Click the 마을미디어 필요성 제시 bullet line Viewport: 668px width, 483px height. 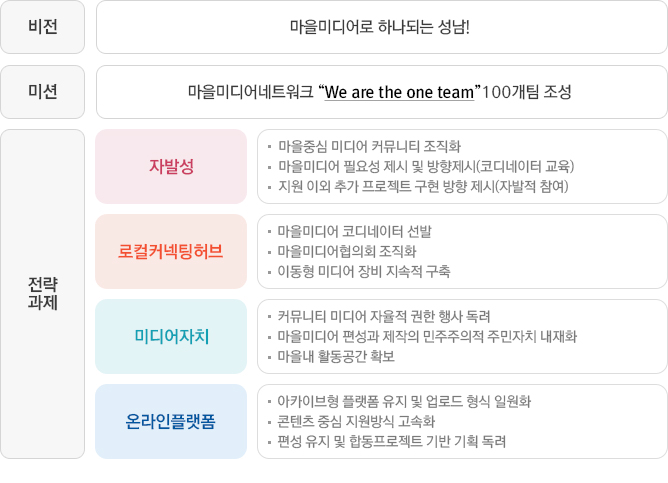426,166
